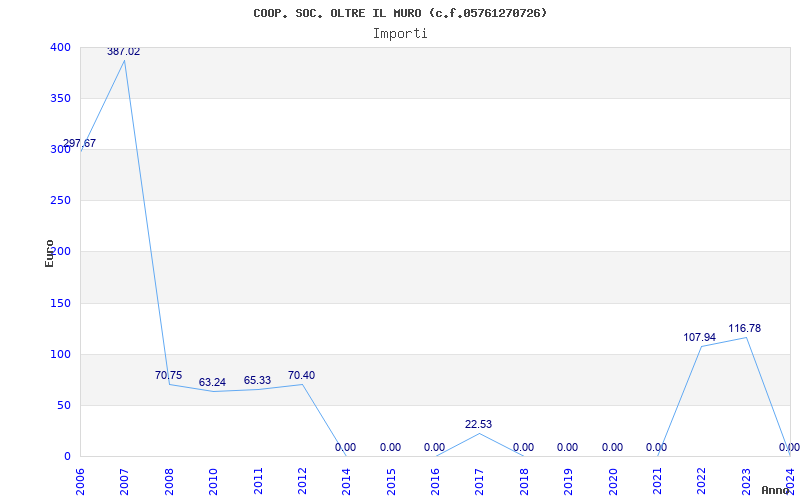Click the 2016 year label
This screenshot has width=800, height=500.
click(x=435, y=481)
